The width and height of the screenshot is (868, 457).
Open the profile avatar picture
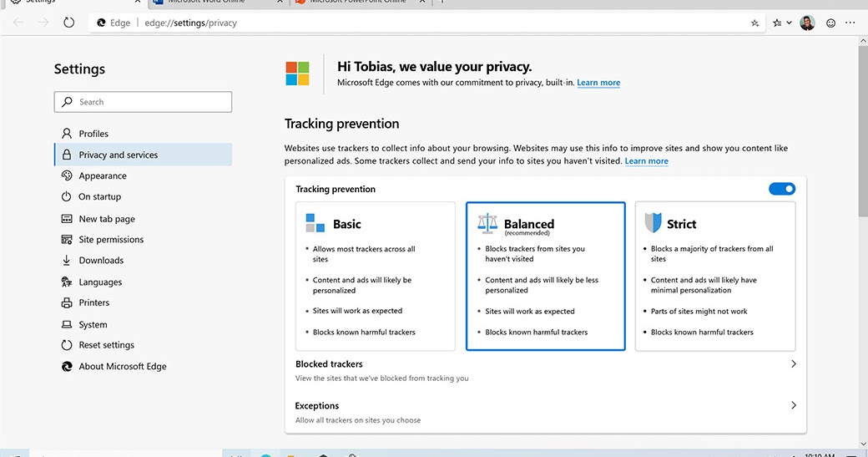click(x=808, y=23)
